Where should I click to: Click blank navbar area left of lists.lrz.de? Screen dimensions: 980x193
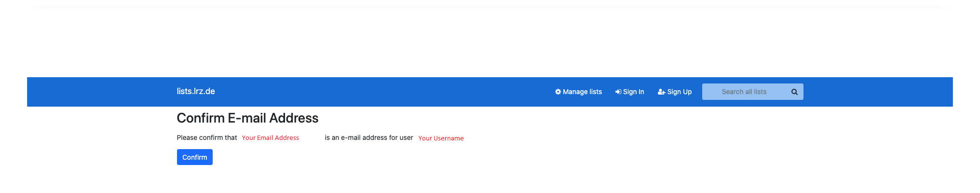tap(96, 92)
